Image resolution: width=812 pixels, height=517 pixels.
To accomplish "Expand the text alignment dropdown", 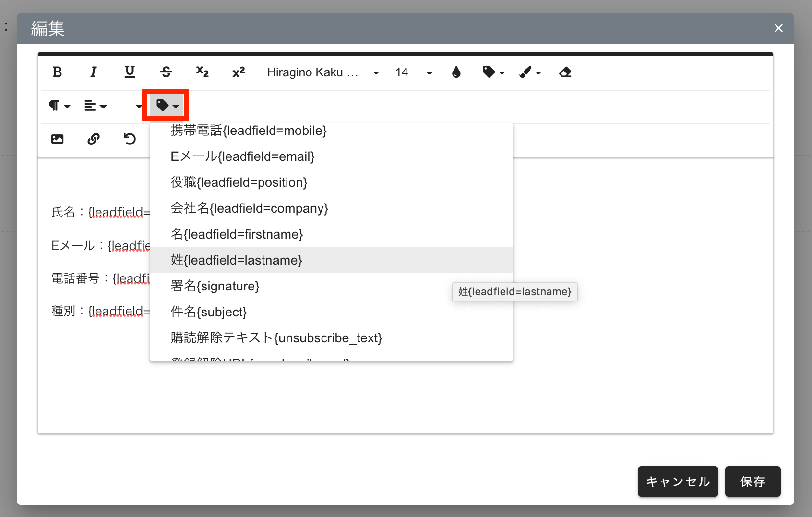I will [x=95, y=106].
